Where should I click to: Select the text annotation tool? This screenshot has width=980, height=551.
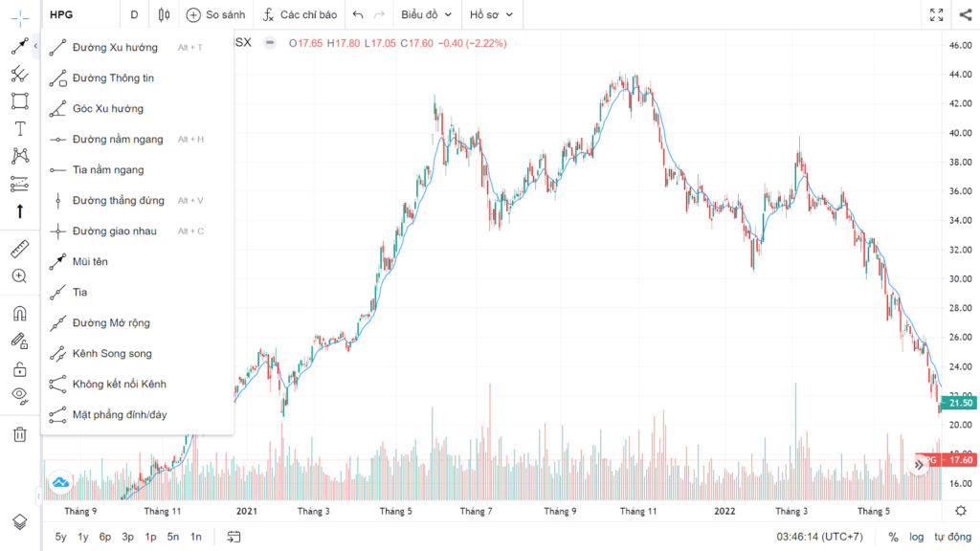coord(19,129)
